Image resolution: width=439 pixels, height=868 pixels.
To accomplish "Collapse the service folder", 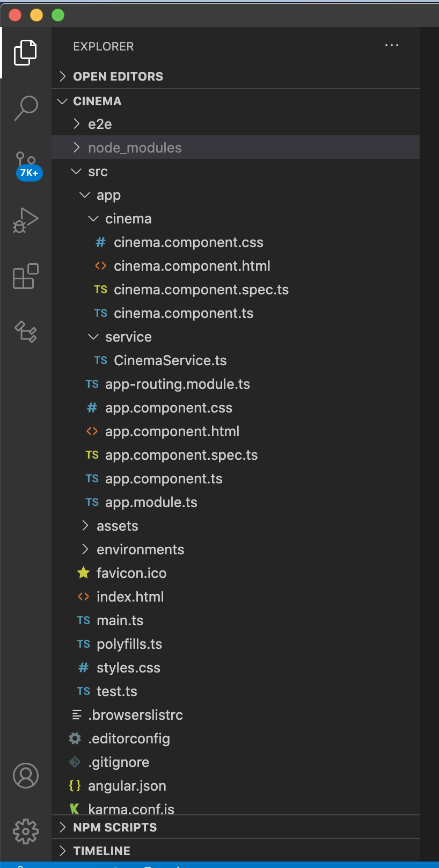I will 128,337.
